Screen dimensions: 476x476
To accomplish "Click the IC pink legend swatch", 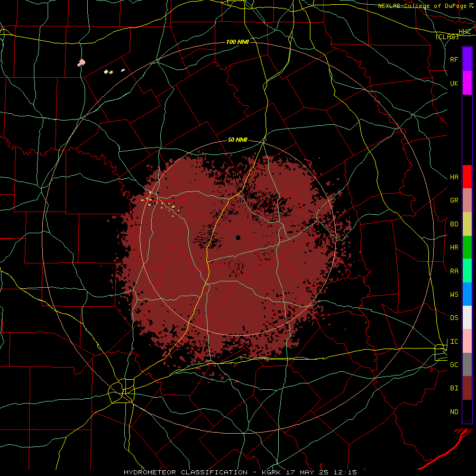I will pyautogui.click(x=467, y=341).
